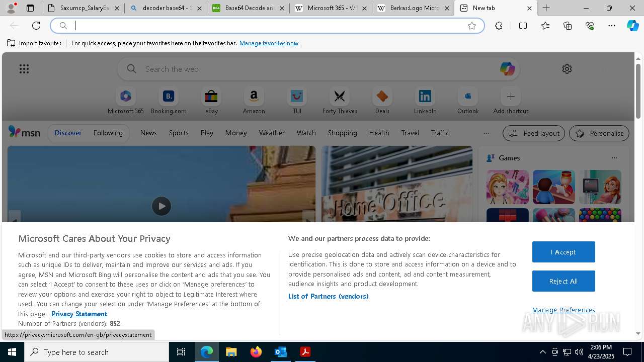Open the Amazon shortcut
The width and height of the screenshot is (644, 362).
[x=254, y=102]
